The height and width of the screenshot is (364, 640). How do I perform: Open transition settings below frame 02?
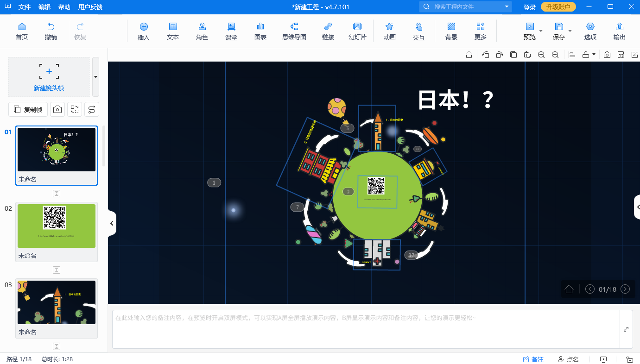click(x=57, y=270)
